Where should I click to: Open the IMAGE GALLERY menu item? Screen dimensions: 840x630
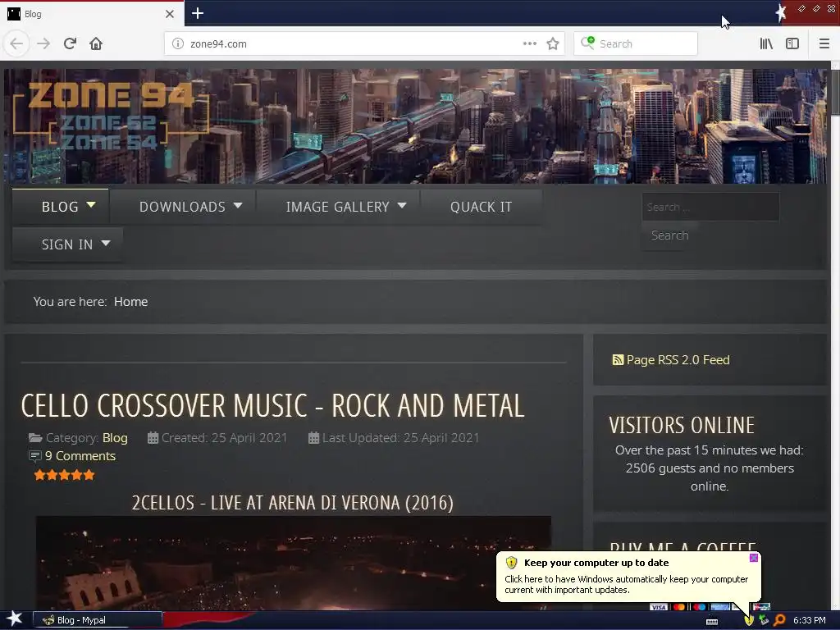[337, 207]
